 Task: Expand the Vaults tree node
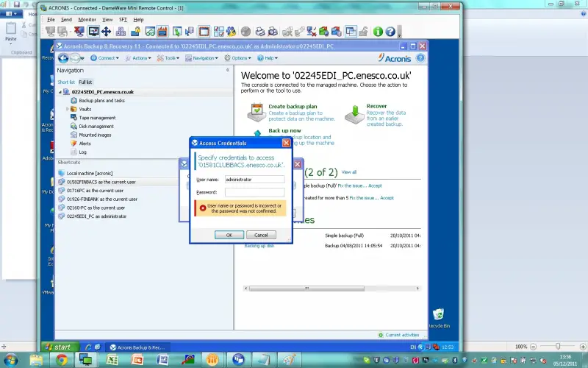tap(68, 109)
